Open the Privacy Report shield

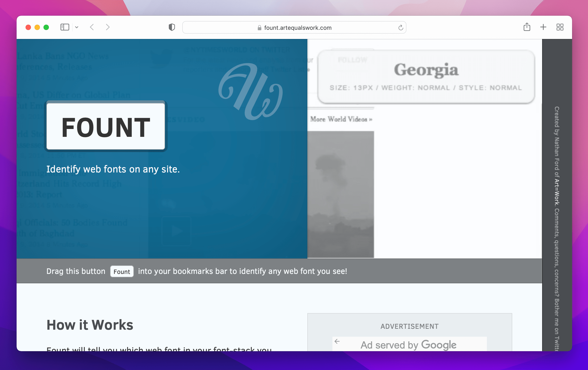(x=172, y=27)
